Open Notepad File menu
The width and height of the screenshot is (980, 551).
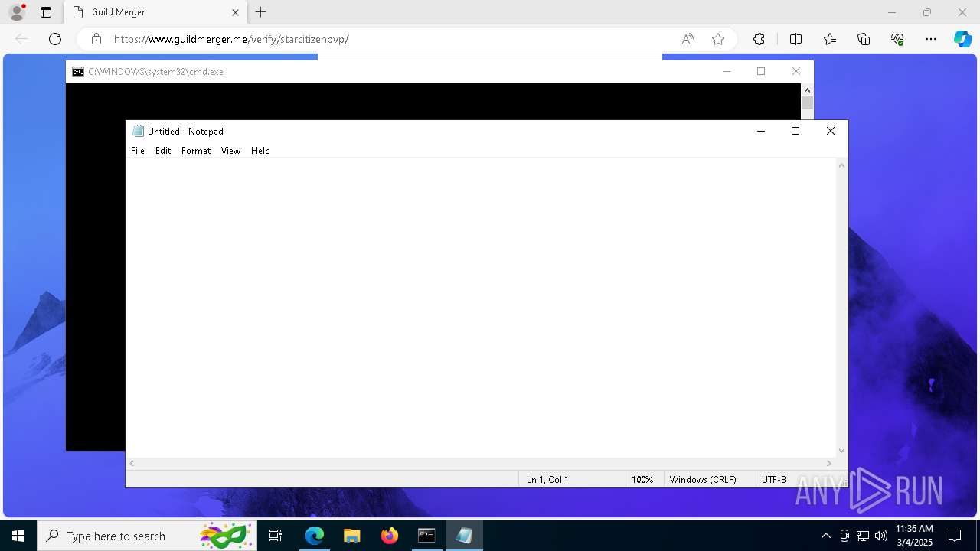tap(138, 151)
